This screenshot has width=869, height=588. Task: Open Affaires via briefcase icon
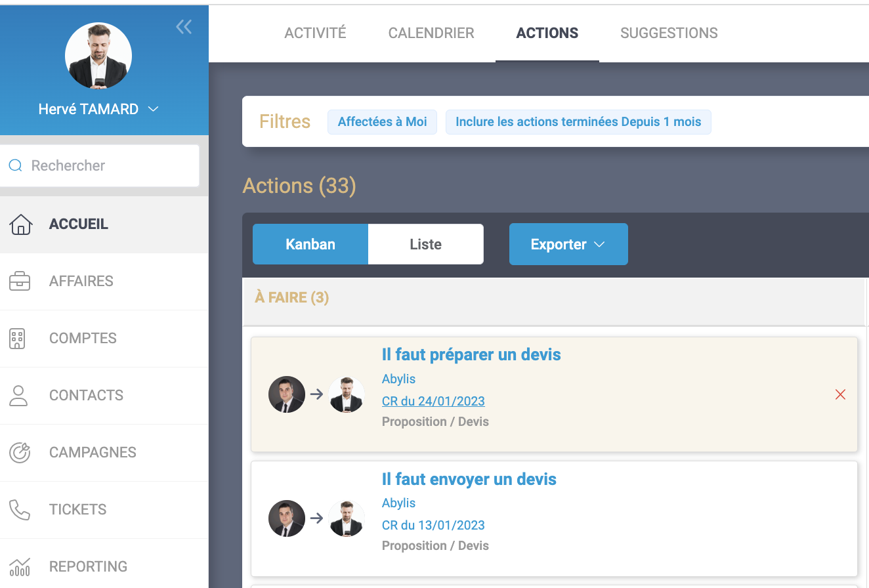[x=20, y=282]
